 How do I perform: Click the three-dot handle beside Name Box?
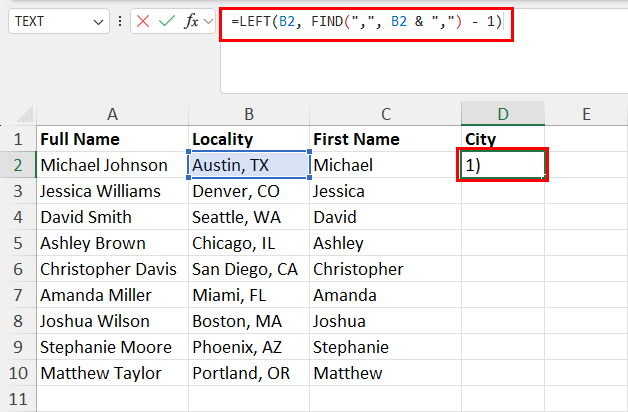pyautogui.click(x=120, y=21)
